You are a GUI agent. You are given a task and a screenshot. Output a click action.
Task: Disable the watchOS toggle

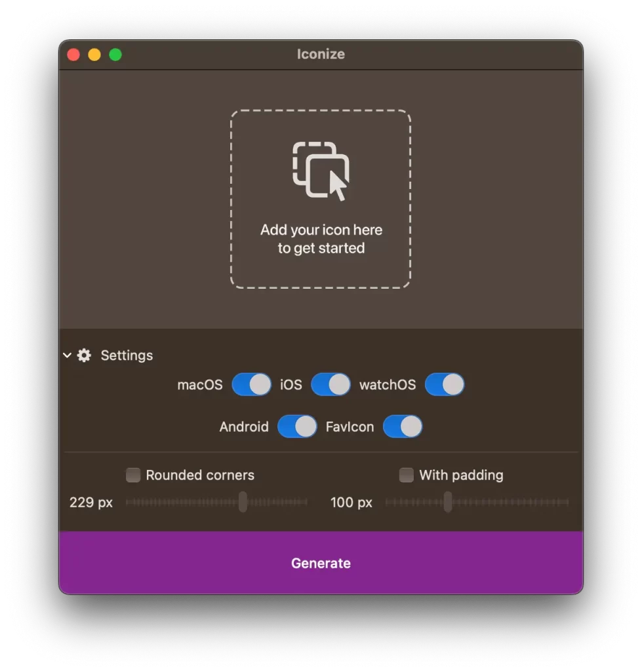445,385
